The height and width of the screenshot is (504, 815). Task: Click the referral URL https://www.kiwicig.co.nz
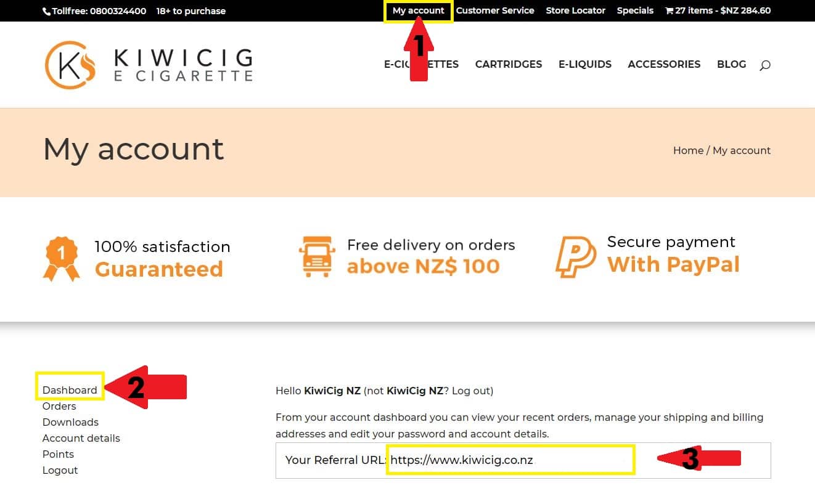click(462, 460)
